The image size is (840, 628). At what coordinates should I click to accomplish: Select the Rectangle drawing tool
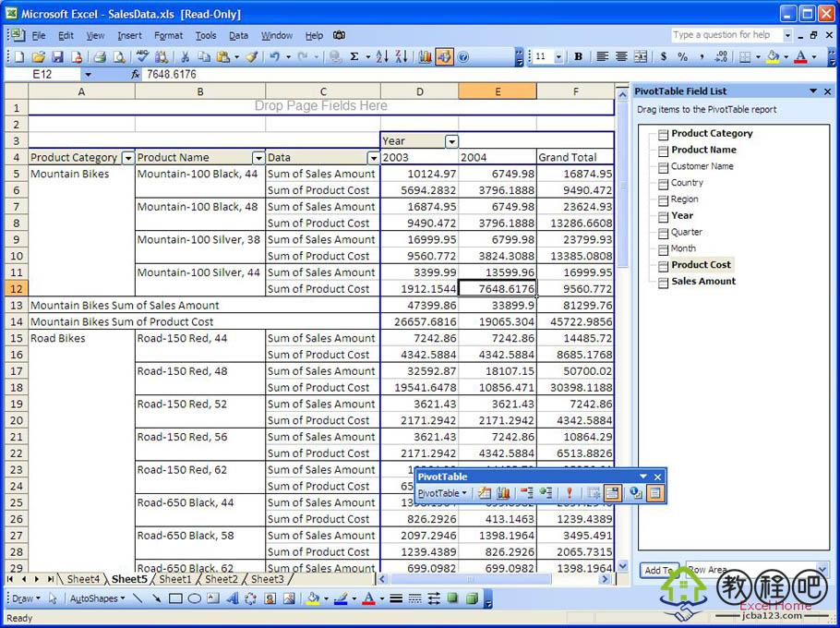[175, 598]
